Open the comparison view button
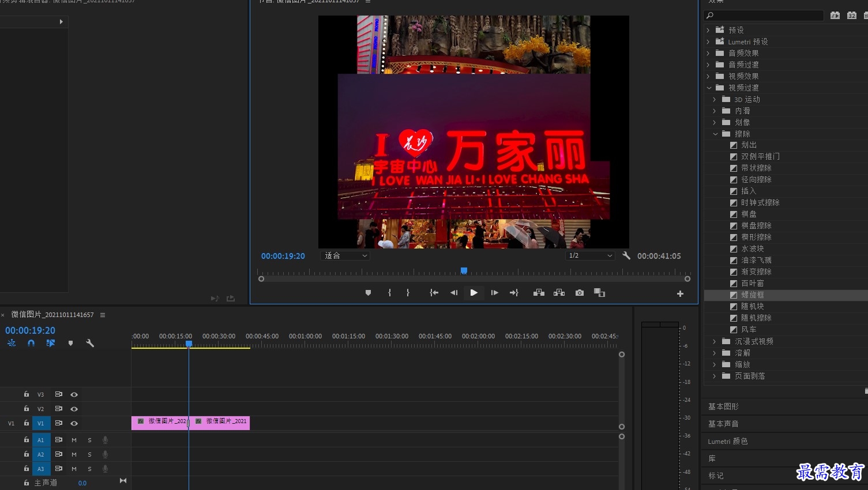The image size is (868, 490). tap(600, 293)
